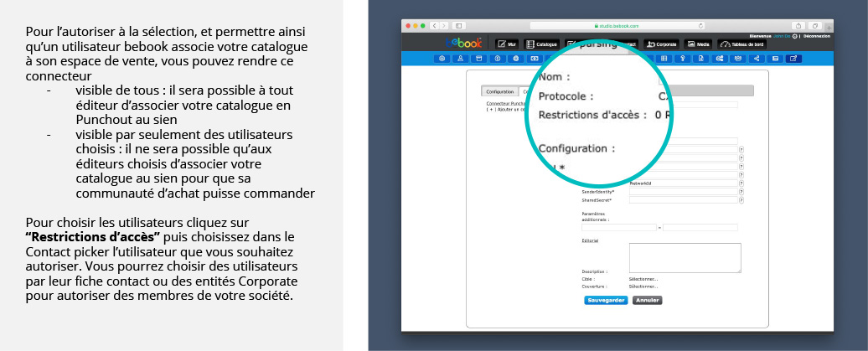Click the hexagon cube icon in the blue toolbar
Viewport: 868px width, 351px height.
coord(442,59)
